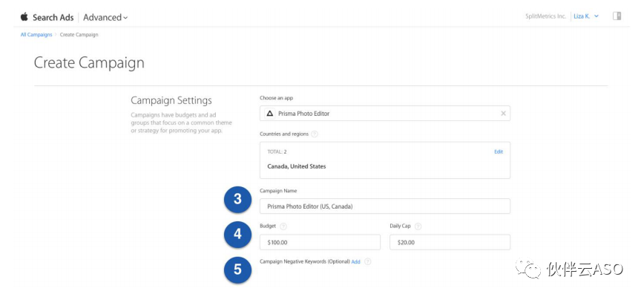Click the Daily Cap amount field
This screenshot has width=644, height=297.
450,243
